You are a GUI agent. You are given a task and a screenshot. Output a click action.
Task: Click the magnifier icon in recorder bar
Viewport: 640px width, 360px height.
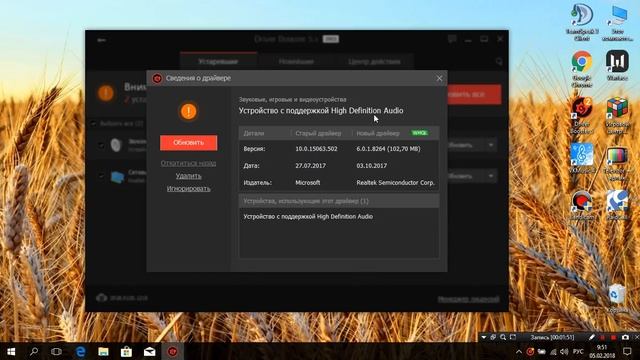pos(503,337)
